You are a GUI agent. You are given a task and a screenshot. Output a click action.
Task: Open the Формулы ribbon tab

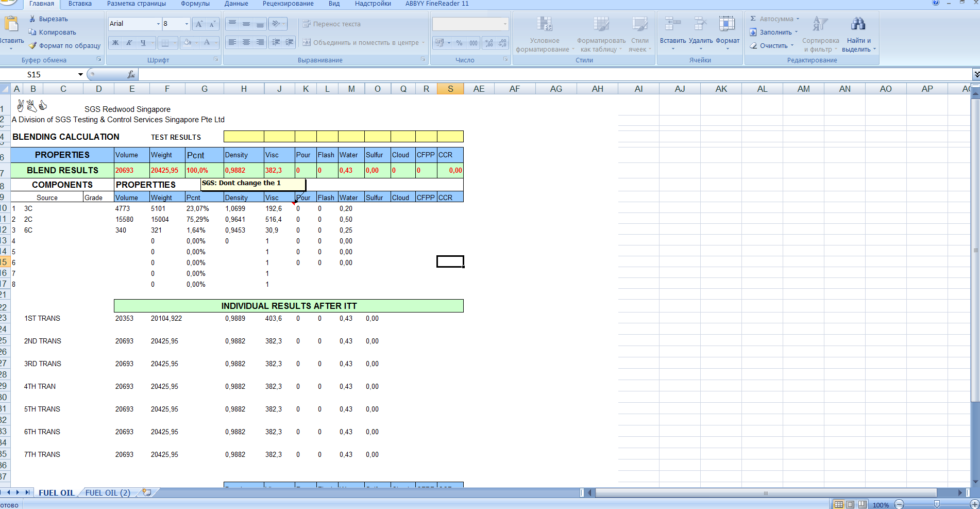tap(195, 4)
